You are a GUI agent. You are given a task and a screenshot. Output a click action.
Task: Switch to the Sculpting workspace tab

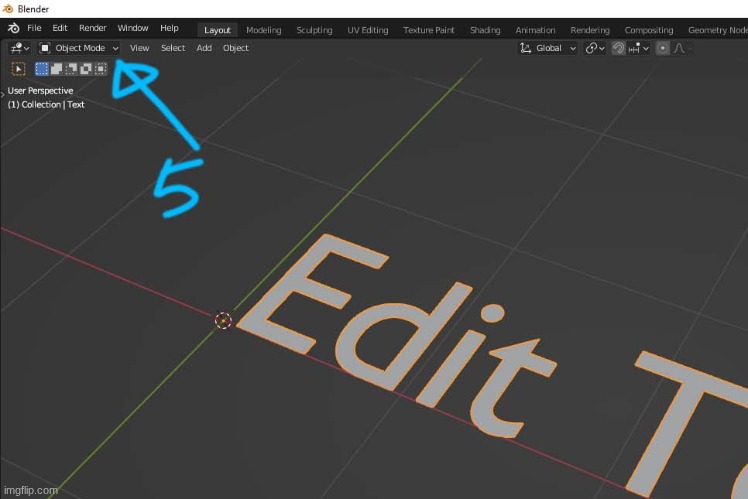314,30
